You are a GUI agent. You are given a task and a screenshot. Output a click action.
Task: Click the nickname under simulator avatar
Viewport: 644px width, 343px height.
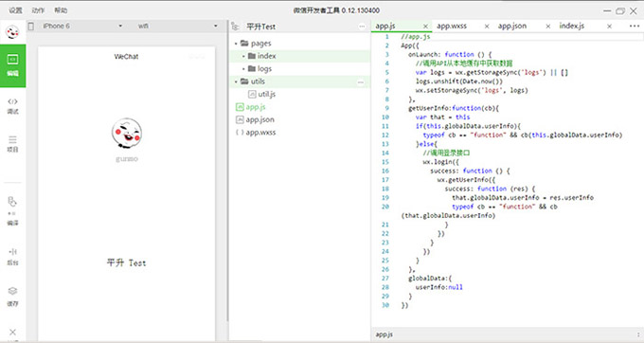pyautogui.click(x=127, y=159)
